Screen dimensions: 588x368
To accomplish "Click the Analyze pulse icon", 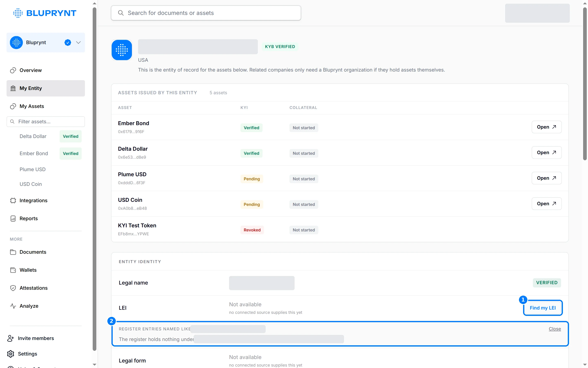I will coord(13,306).
